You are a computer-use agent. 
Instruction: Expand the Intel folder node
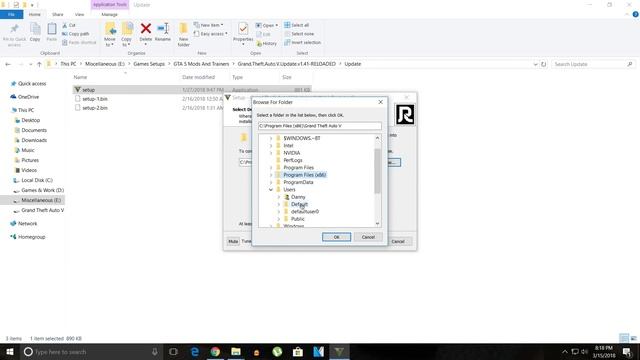(271, 146)
